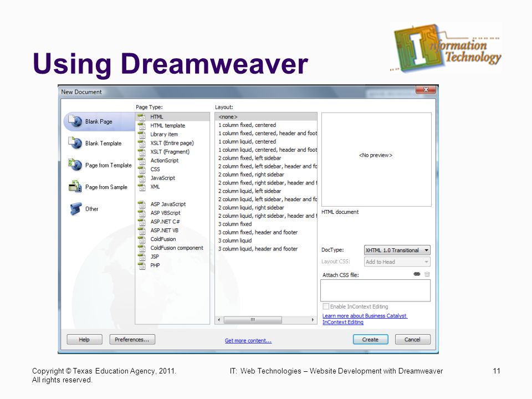Click the XSLT (Fragment) file icon
The height and width of the screenshot is (399, 532).
tap(142, 152)
